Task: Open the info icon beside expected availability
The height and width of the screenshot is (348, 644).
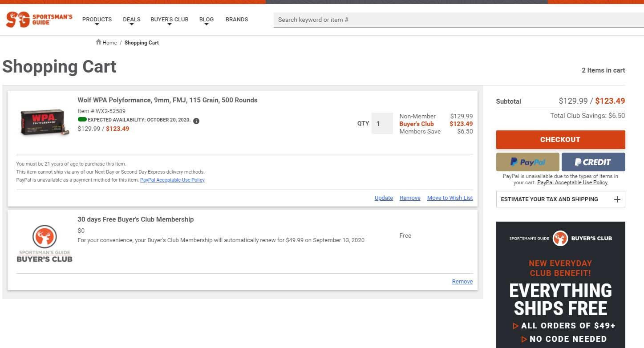Action: [x=196, y=121]
